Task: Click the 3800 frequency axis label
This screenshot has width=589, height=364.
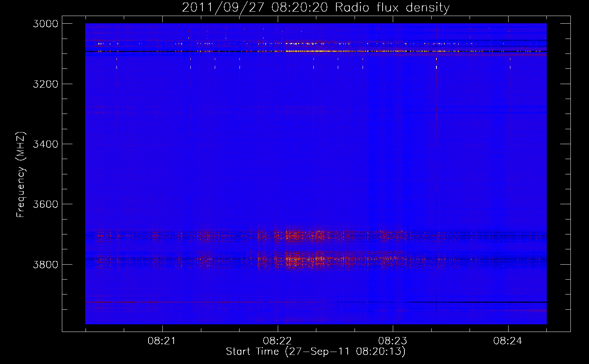Action: click(x=46, y=264)
